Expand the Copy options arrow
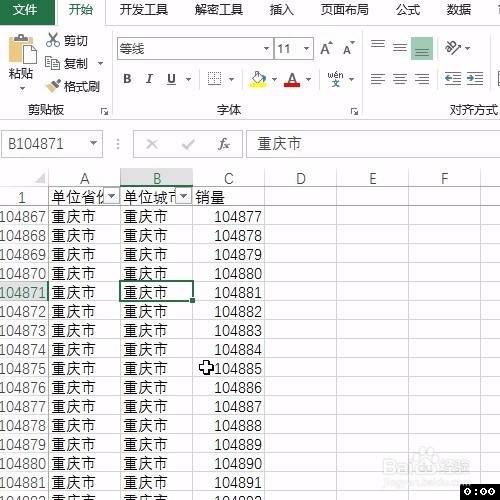The width and height of the screenshot is (500, 500). click(100, 63)
